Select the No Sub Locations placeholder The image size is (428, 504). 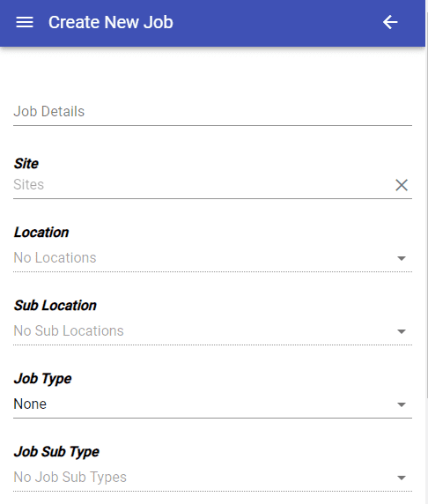(69, 330)
